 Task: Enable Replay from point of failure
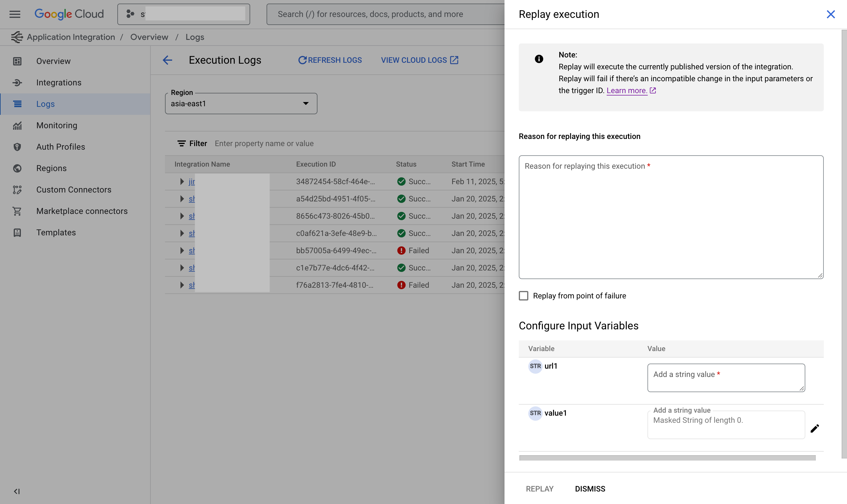click(524, 296)
